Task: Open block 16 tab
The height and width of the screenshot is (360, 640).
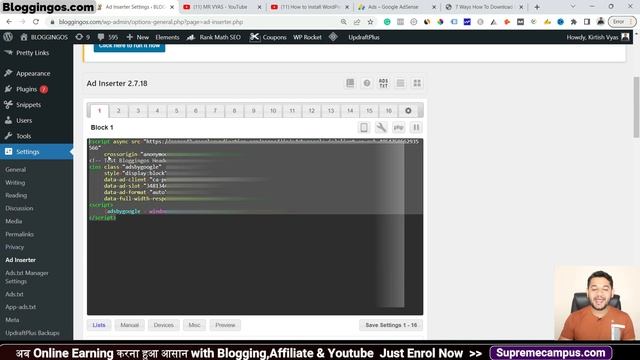Action: coord(389,111)
